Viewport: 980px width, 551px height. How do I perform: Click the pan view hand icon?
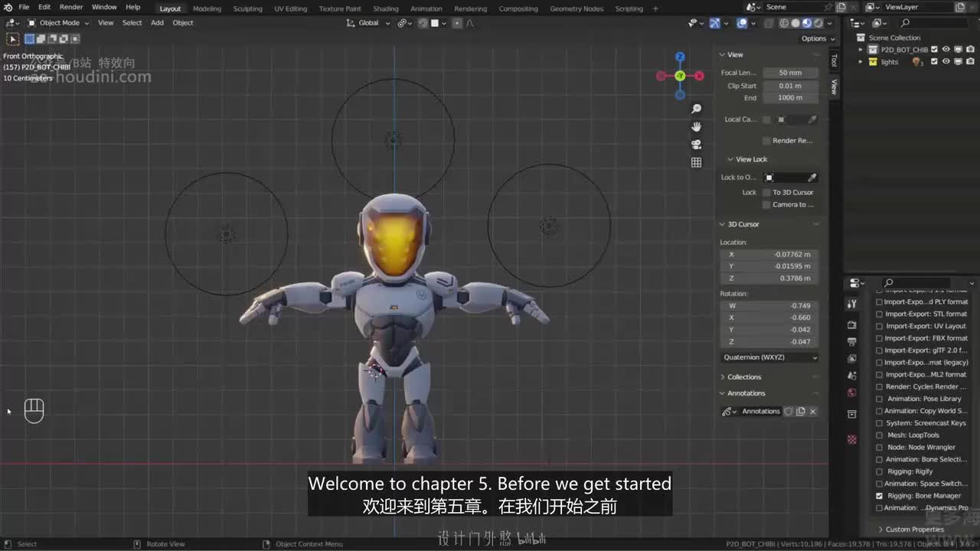click(x=696, y=127)
